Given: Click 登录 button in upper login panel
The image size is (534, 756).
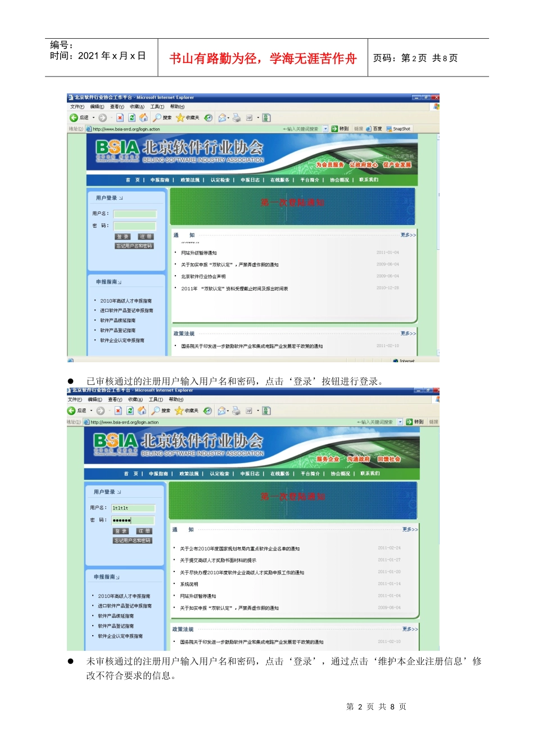Looking at the screenshot, I should (x=123, y=237).
